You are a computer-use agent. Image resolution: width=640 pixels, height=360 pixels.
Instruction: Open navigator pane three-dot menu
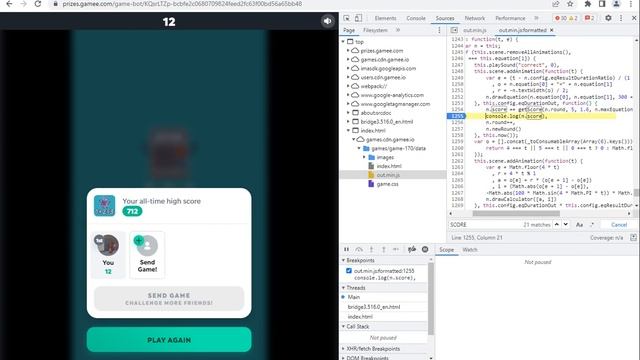(x=439, y=30)
